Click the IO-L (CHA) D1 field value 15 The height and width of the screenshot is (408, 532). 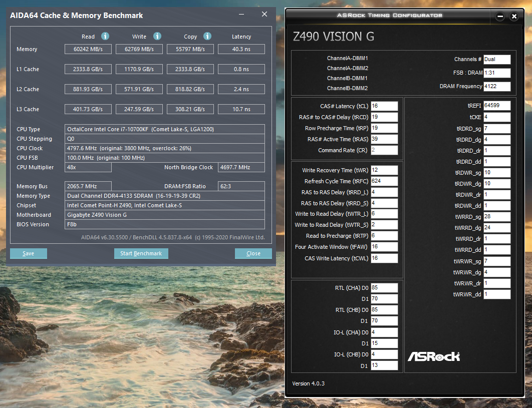tap(384, 343)
